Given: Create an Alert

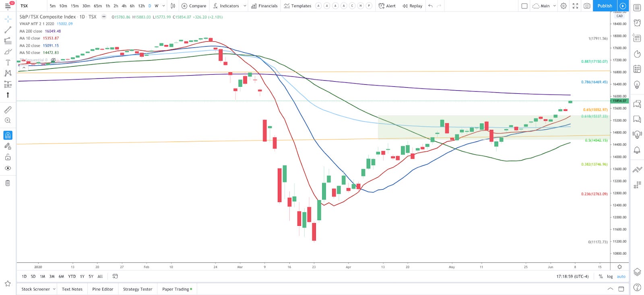Looking at the screenshot, I should 387,6.
